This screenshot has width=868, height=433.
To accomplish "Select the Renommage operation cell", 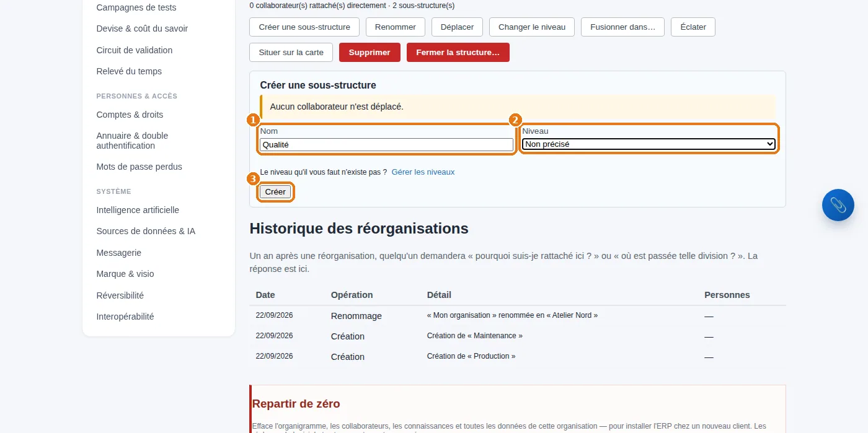I will pos(356,316).
